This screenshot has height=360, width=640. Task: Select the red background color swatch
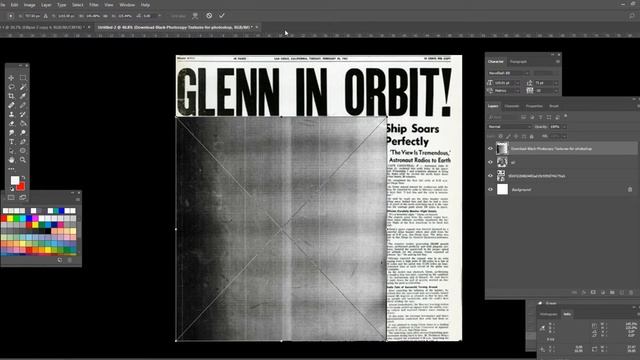(x=21, y=187)
